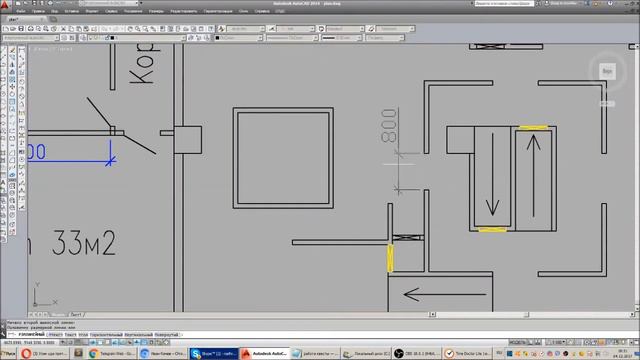Click the new drawing tab plus button

tap(53, 19)
